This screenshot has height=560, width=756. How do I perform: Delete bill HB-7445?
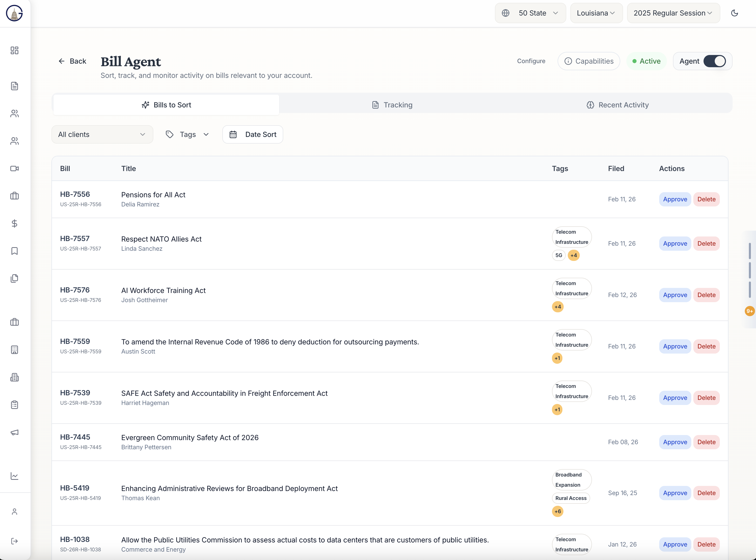coord(706,442)
